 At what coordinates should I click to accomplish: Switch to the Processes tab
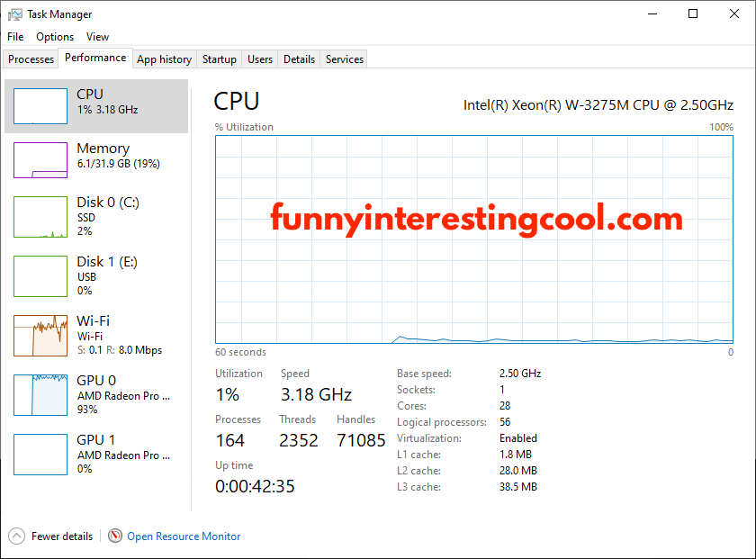tap(31, 59)
